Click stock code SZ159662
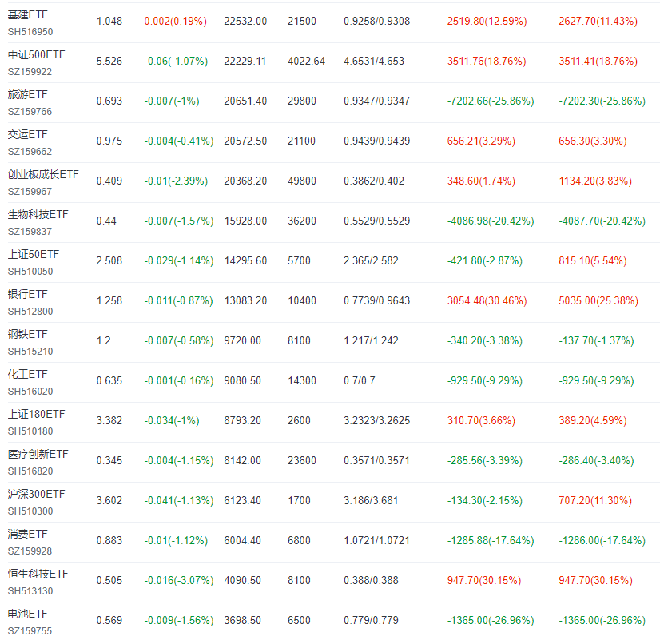This screenshot has height=644, width=660. (x=30, y=152)
